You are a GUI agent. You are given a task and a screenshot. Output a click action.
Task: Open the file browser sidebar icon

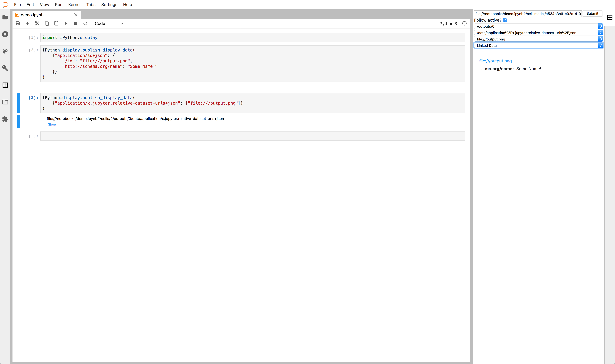5,17
